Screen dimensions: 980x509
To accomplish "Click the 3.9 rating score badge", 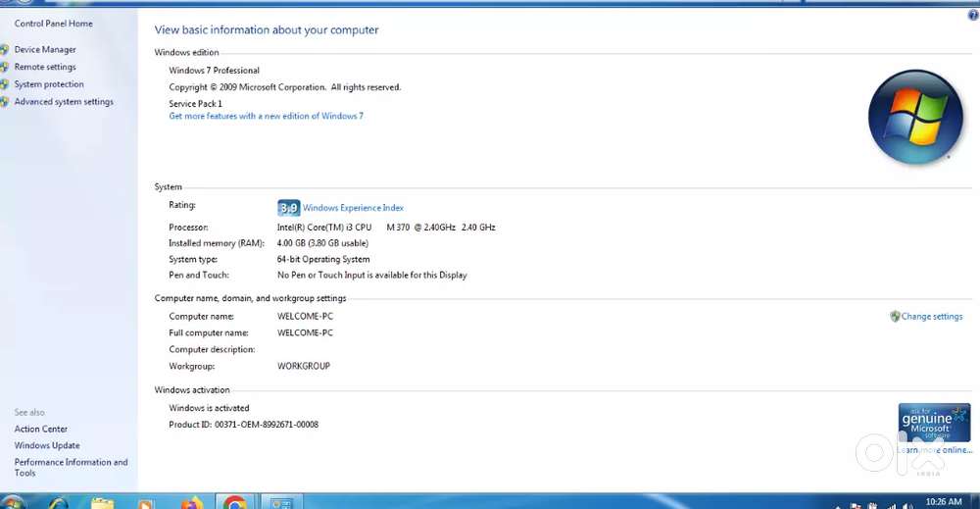I will 289,208.
